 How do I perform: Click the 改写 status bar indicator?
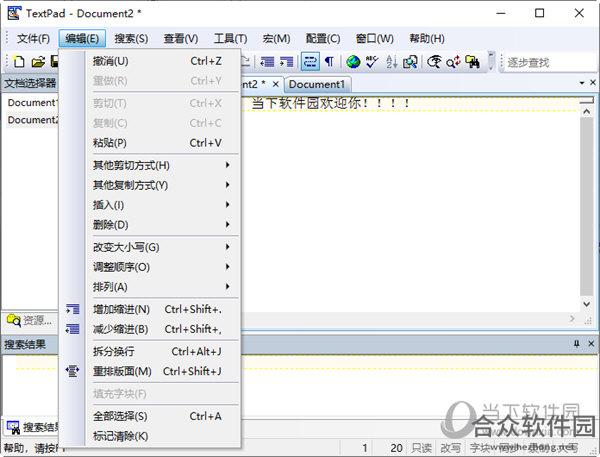point(450,448)
